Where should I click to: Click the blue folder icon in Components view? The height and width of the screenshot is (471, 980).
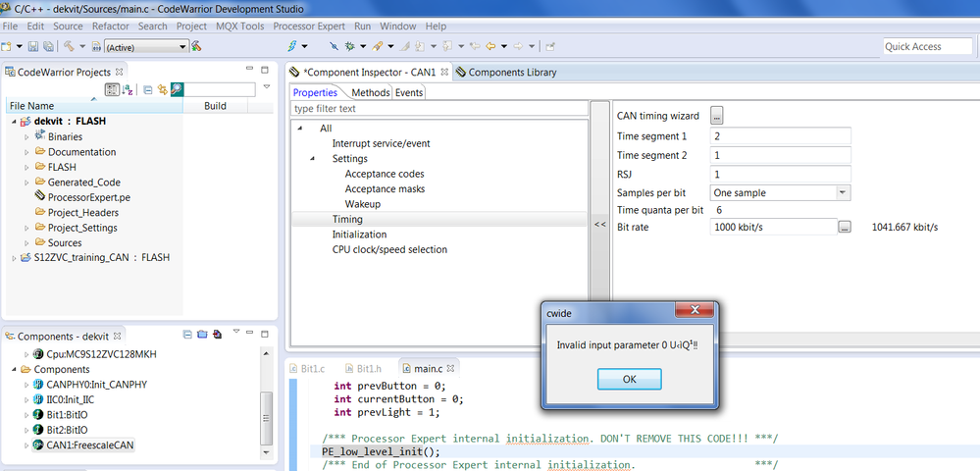[202, 335]
